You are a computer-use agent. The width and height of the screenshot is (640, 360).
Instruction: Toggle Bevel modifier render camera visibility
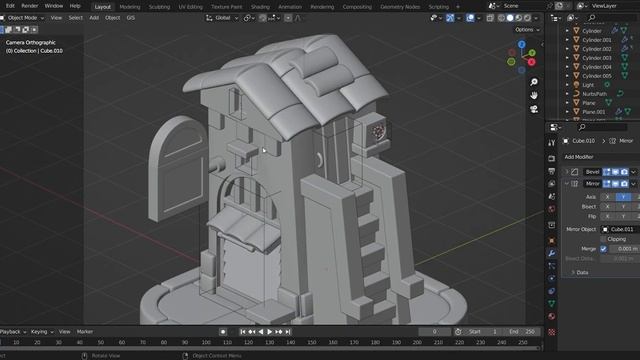[624, 172]
